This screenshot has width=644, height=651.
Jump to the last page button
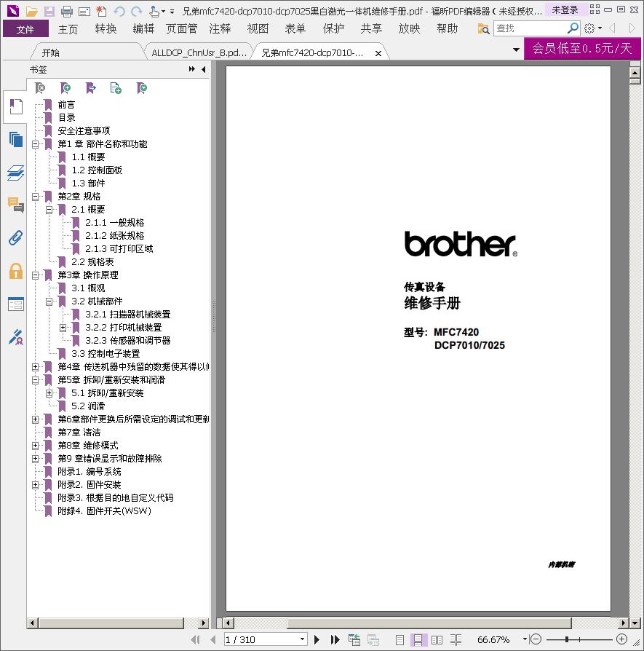(335, 640)
